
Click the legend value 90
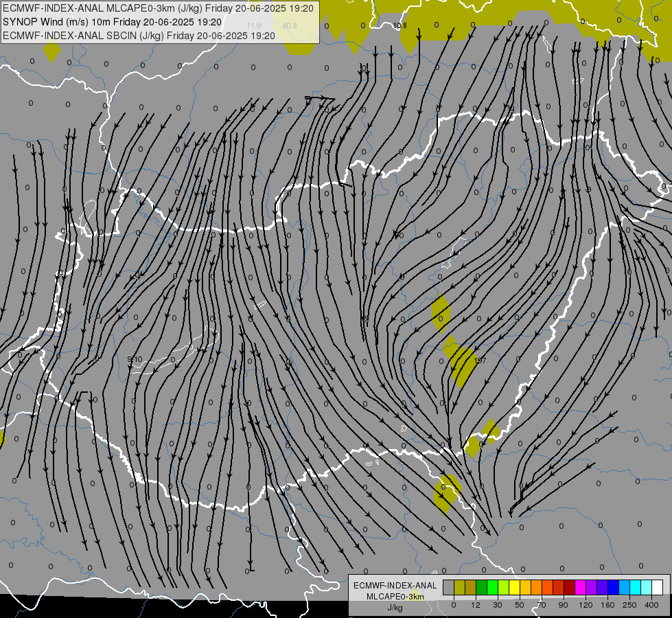click(x=564, y=605)
